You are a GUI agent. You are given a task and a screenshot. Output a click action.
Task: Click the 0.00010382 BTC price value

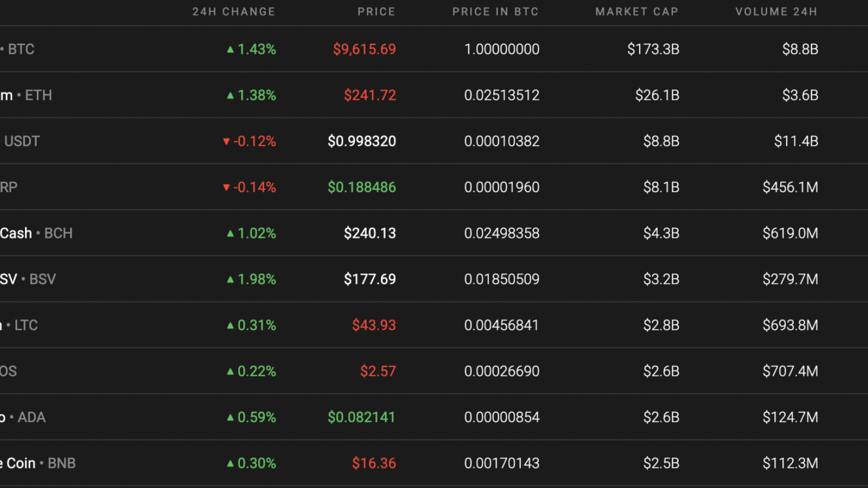coord(502,142)
